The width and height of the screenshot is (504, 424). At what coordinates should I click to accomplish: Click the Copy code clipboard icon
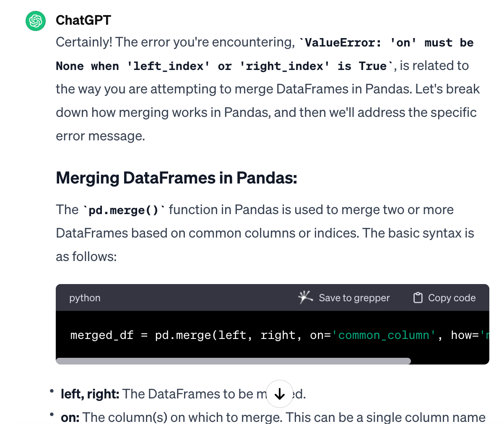pos(418,297)
